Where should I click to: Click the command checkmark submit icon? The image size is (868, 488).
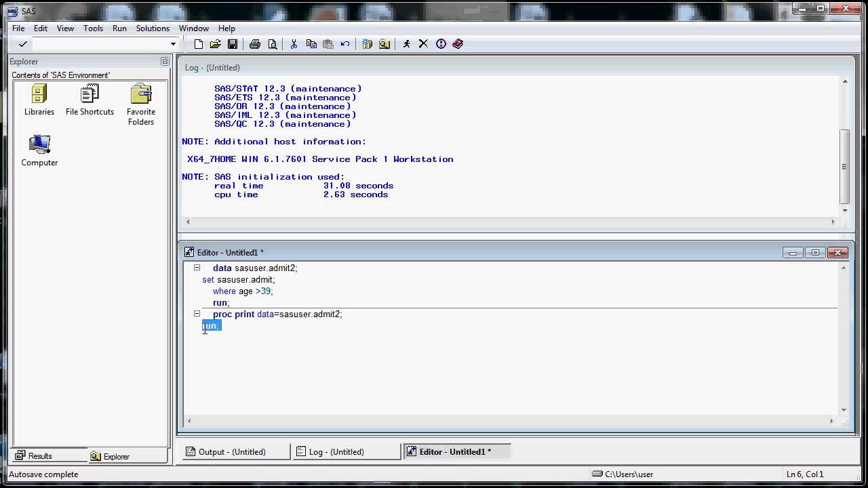pos(22,44)
